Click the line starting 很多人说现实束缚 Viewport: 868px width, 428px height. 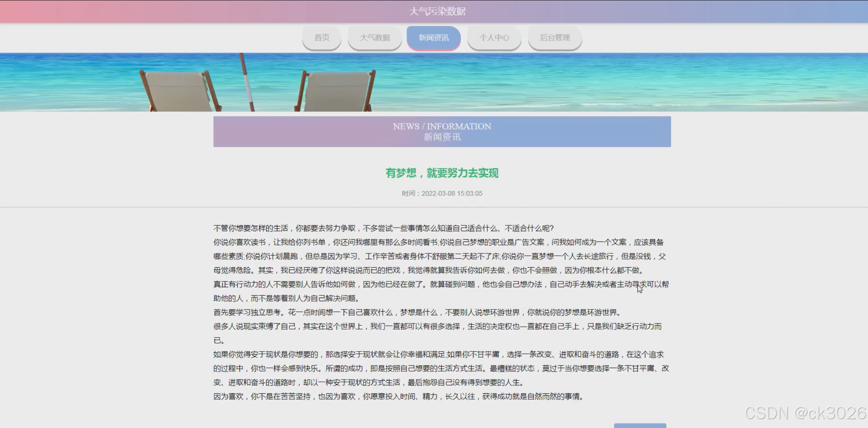tap(437, 326)
